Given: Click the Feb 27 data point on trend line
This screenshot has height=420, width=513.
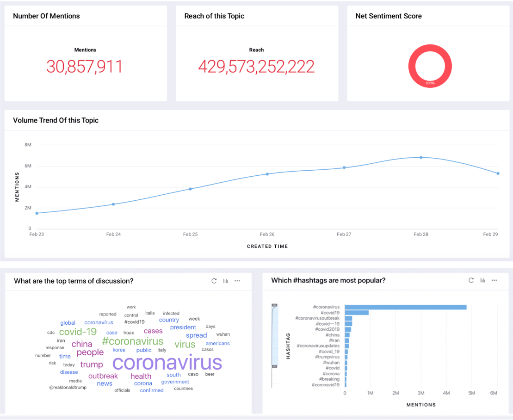Looking at the screenshot, I should [x=344, y=167].
